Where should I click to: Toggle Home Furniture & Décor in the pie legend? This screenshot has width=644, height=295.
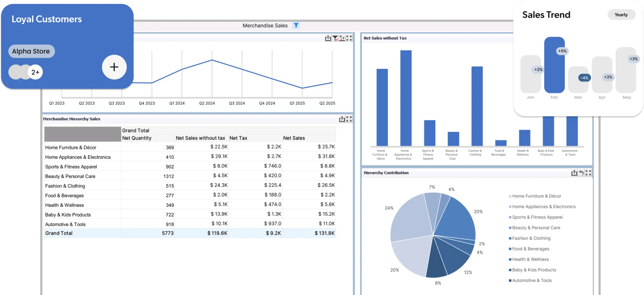tap(536, 196)
